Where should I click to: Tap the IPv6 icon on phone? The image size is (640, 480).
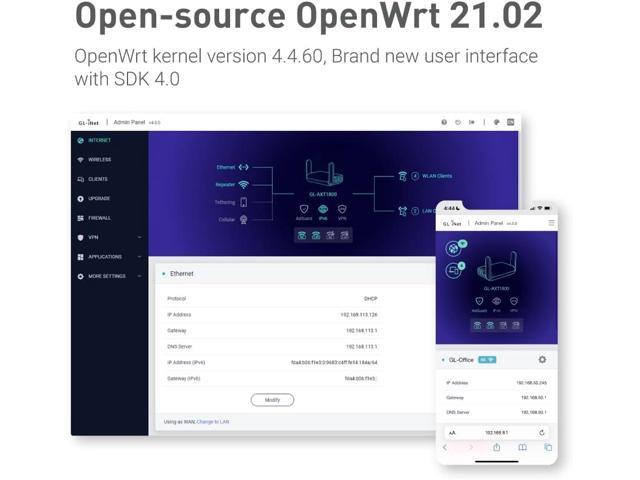(x=496, y=301)
